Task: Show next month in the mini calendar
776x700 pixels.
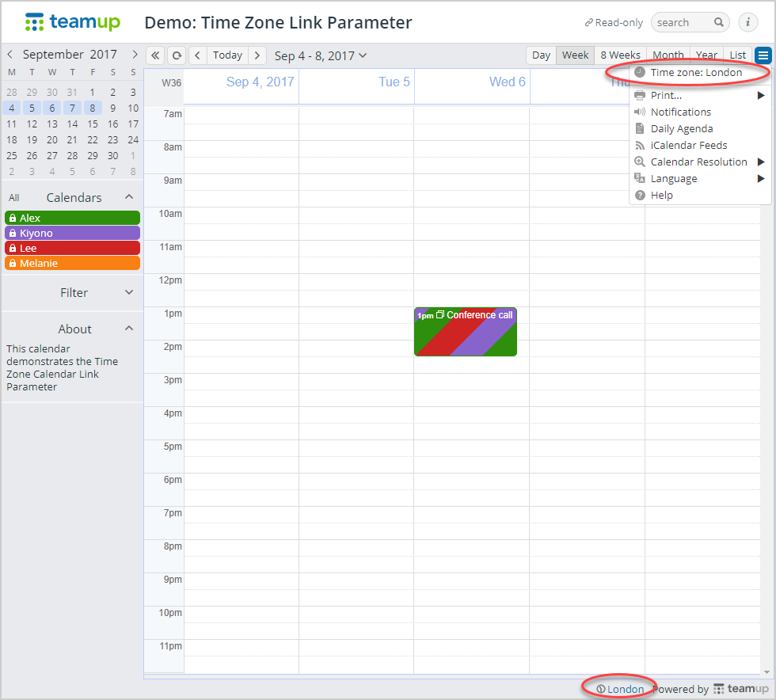Action: pyautogui.click(x=135, y=54)
